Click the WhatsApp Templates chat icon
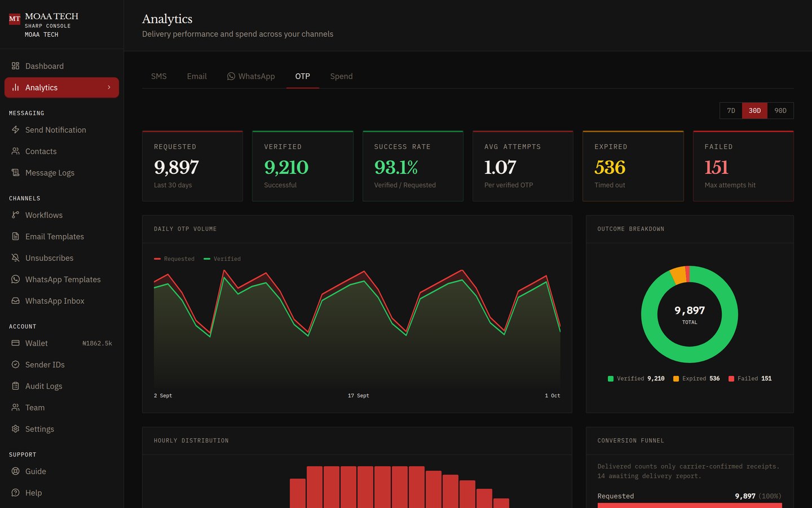 [x=15, y=279]
